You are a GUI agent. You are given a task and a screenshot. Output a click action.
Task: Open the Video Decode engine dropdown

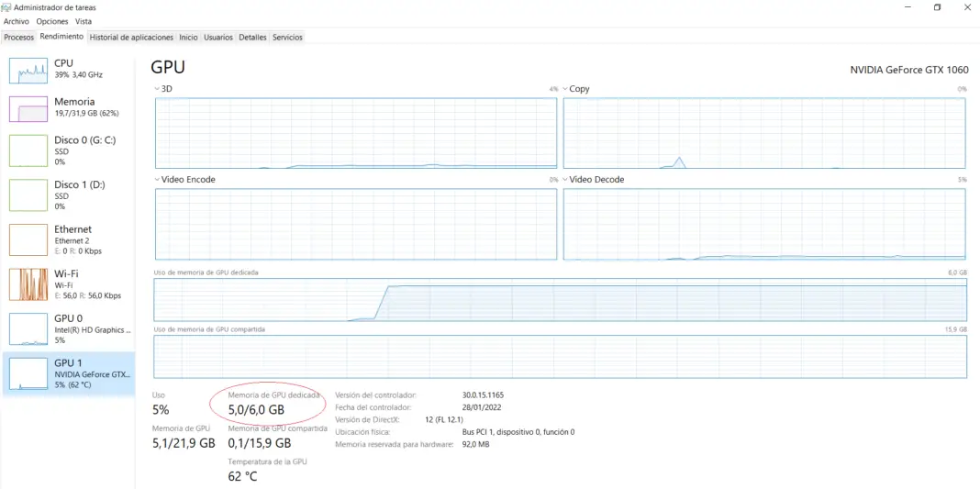tap(565, 180)
